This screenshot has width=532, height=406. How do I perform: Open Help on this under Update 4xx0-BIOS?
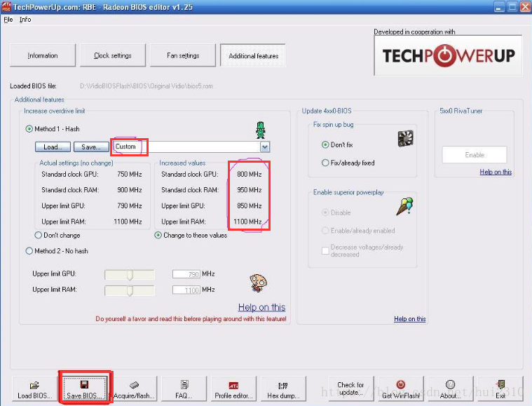tap(409, 319)
